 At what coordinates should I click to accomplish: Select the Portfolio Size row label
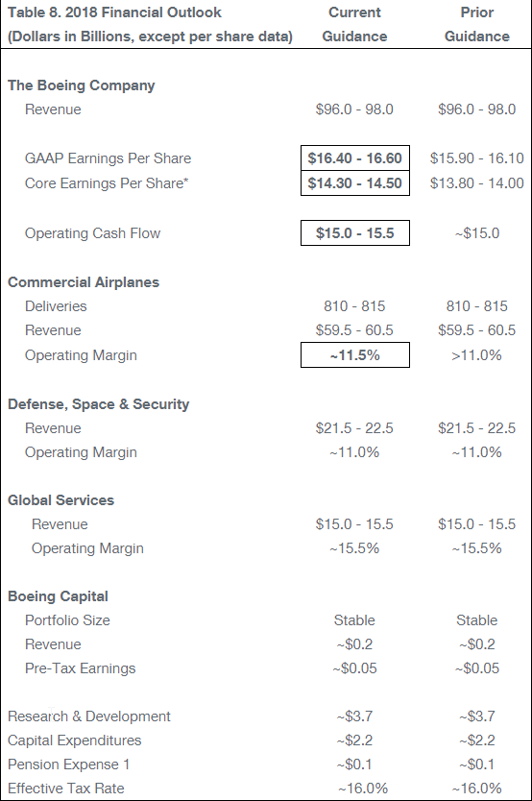[67, 620]
